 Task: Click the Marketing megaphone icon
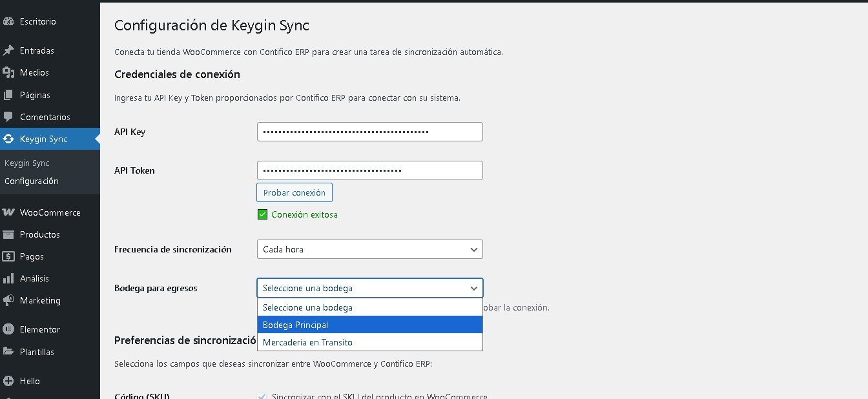click(8, 300)
